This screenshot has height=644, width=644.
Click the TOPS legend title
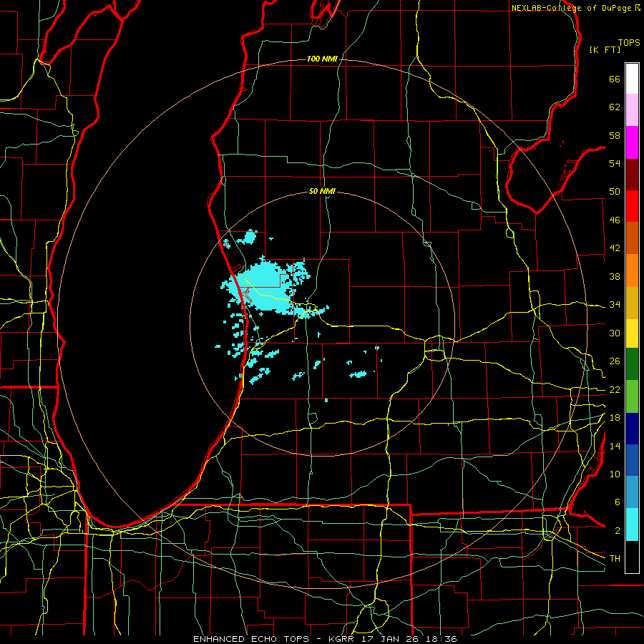pyautogui.click(x=629, y=43)
